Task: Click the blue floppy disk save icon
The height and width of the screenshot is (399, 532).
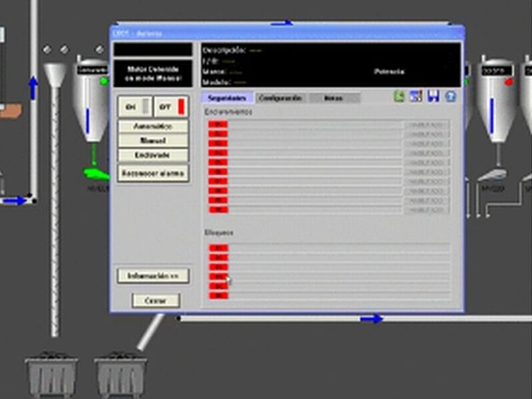Action: click(434, 97)
